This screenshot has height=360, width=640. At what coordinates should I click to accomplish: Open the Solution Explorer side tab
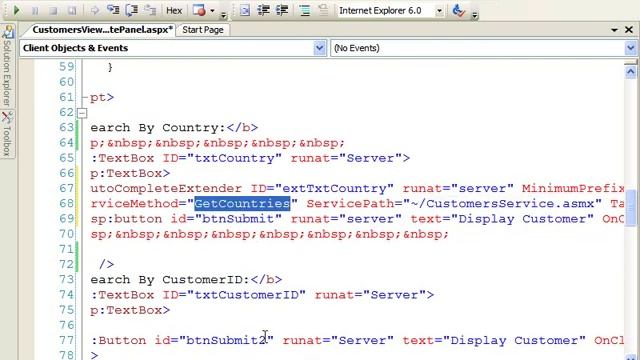coord(7,67)
